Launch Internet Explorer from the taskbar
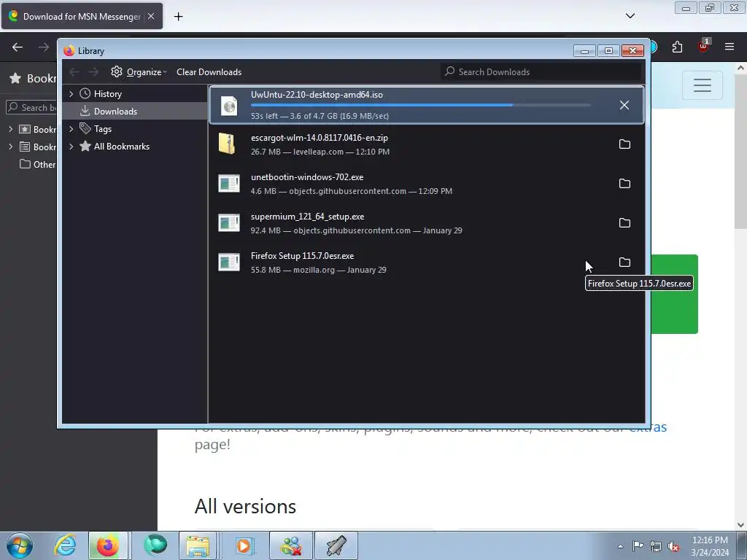 65,545
